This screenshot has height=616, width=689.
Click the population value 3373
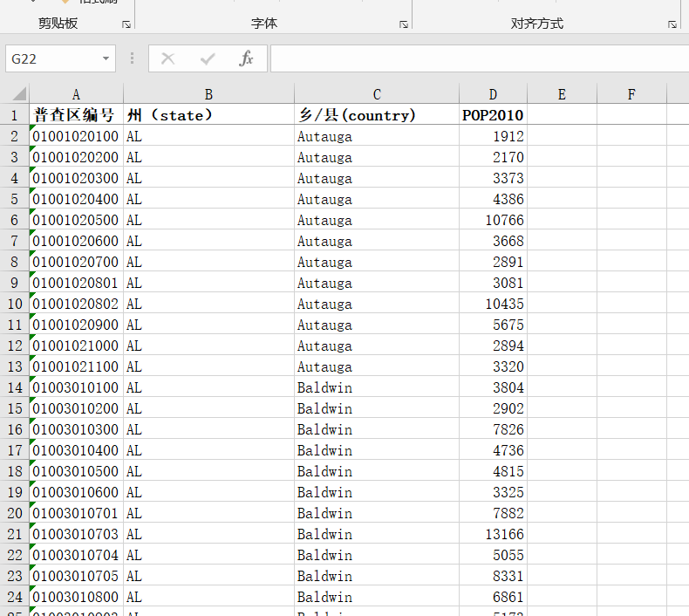493,178
